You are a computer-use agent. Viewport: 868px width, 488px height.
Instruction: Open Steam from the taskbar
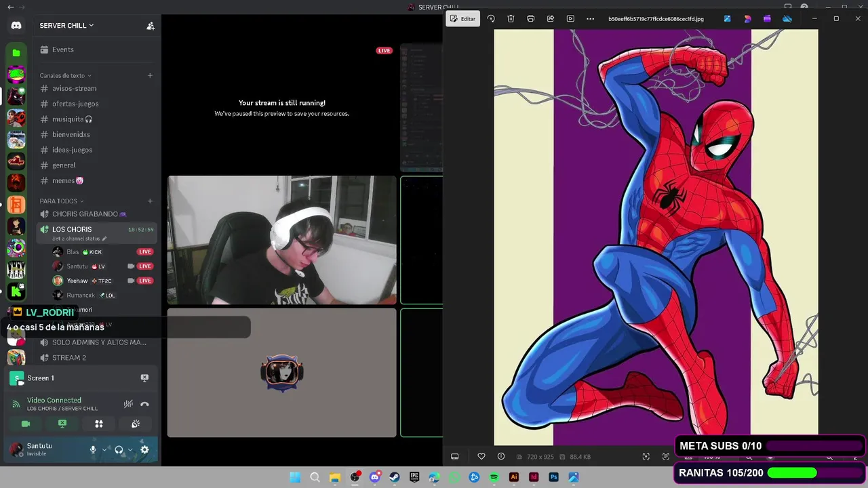(395, 477)
